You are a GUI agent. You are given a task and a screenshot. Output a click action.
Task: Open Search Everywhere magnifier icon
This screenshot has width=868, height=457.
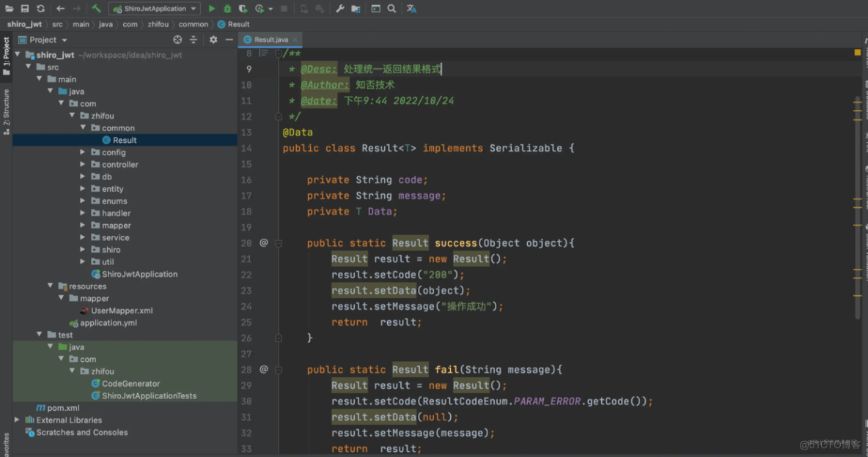click(391, 9)
